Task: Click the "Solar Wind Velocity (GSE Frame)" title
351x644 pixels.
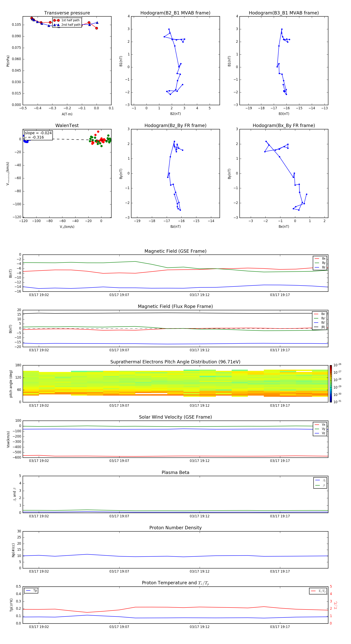Action: pos(175,417)
